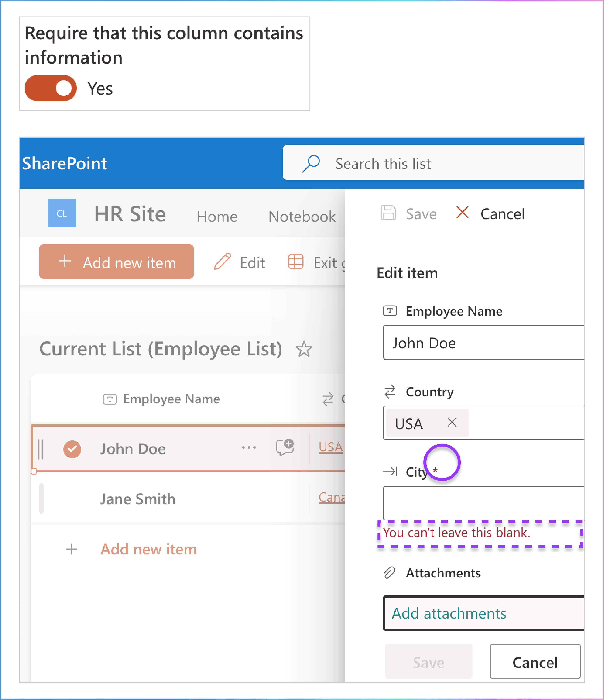Click the bottom Cancel button
The width and height of the screenshot is (604, 700).
click(x=535, y=662)
